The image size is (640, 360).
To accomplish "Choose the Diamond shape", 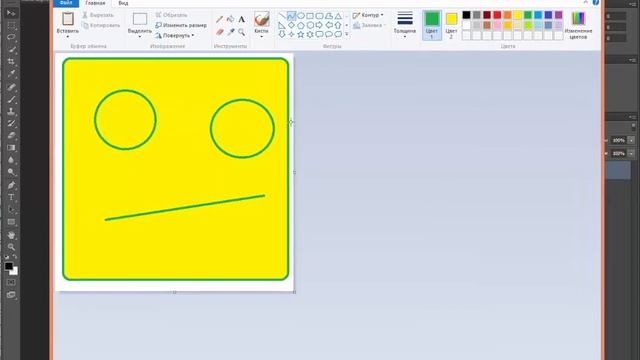I will pos(291,25).
